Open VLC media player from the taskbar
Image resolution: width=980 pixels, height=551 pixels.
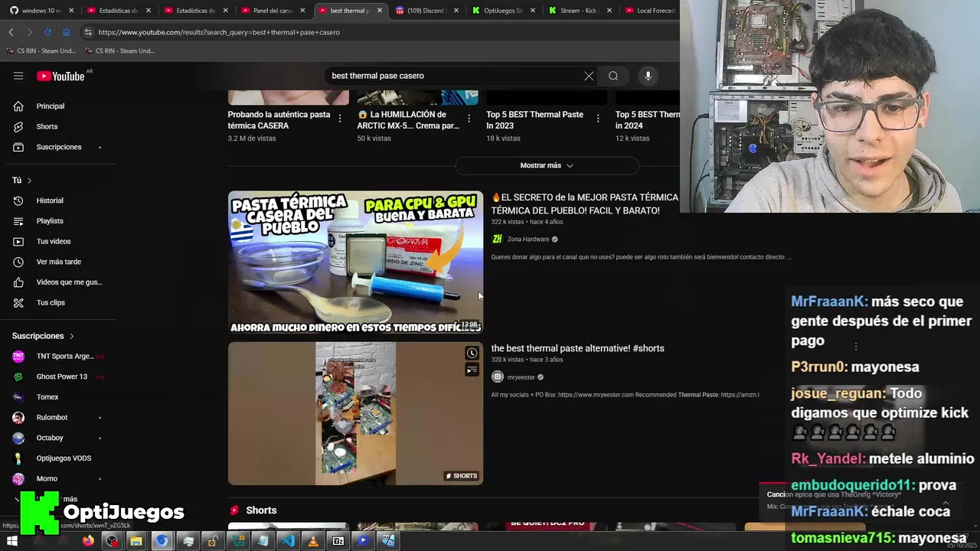tap(312, 541)
